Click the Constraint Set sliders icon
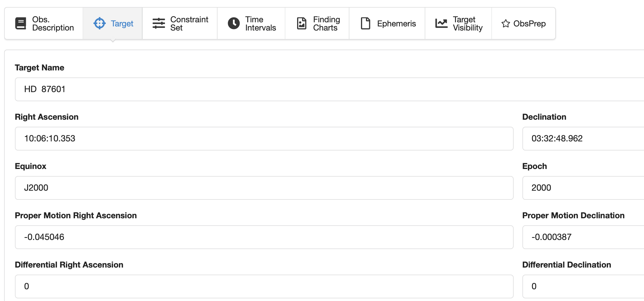 coord(159,23)
